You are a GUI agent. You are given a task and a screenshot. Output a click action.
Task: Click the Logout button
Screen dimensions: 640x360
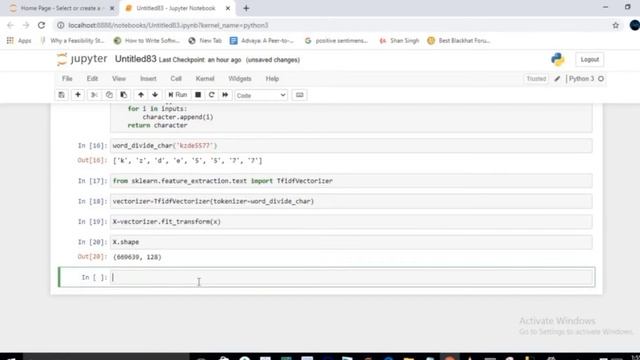click(589, 60)
